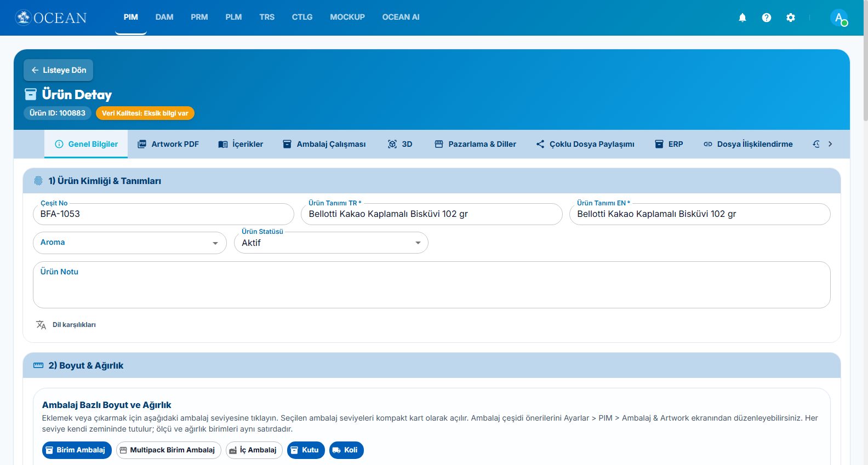Open the notifications bell
The width and height of the screenshot is (868, 465).
coord(743,18)
